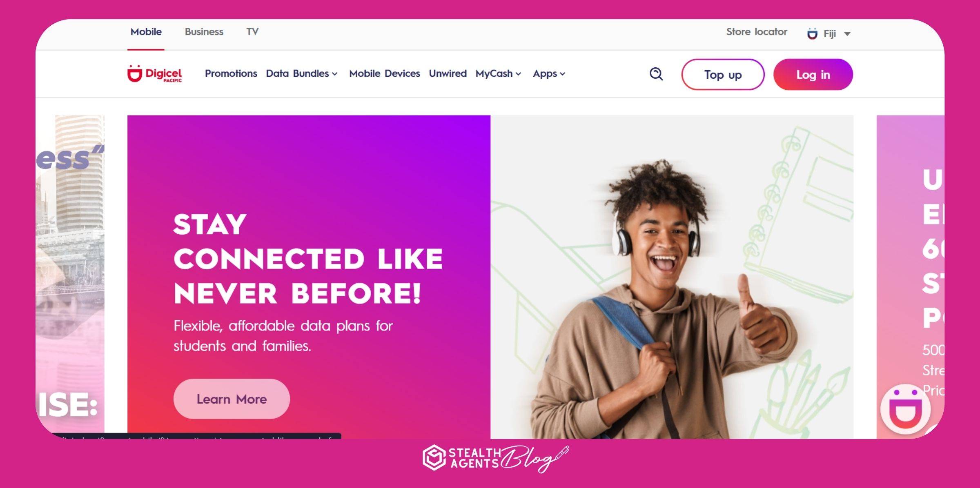Screen dimensions: 980x488
Task: Open the search magnifier icon
Action: (x=656, y=74)
